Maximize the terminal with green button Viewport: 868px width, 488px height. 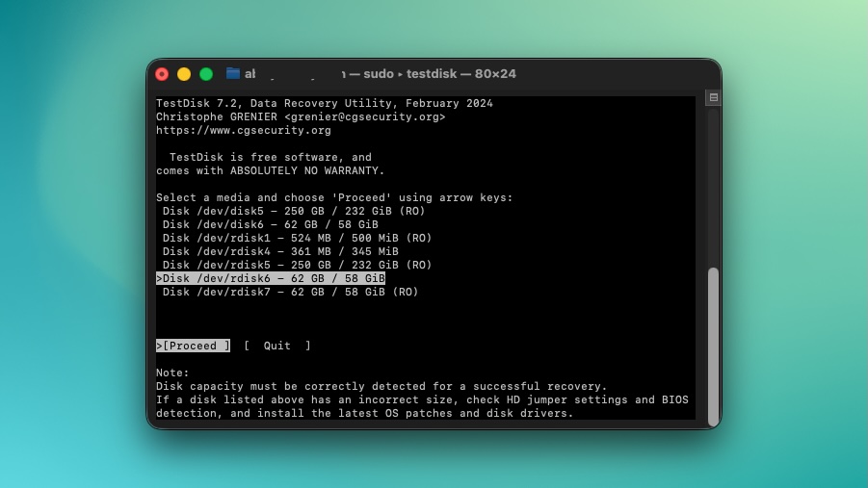point(206,74)
